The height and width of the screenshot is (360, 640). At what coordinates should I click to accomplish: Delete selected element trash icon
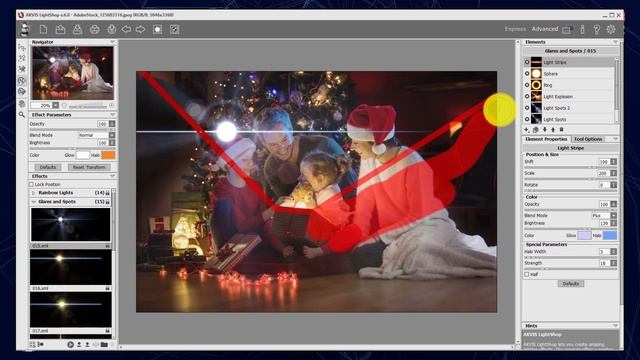pos(562,130)
